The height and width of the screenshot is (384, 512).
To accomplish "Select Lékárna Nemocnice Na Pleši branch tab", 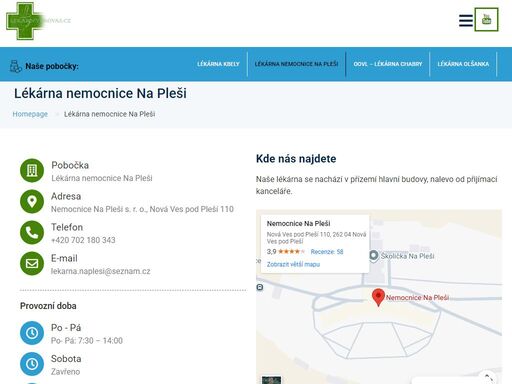I will tap(296, 64).
